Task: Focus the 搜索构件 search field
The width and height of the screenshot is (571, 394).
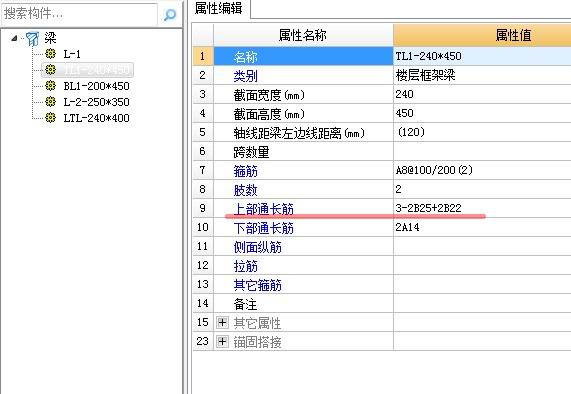Action: click(x=79, y=14)
